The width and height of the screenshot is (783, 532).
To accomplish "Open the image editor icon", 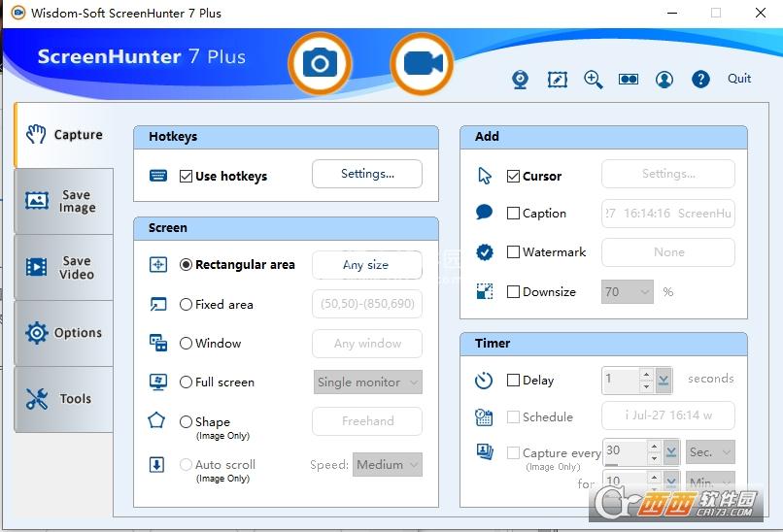I will pyautogui.click(x=558, y=79).
